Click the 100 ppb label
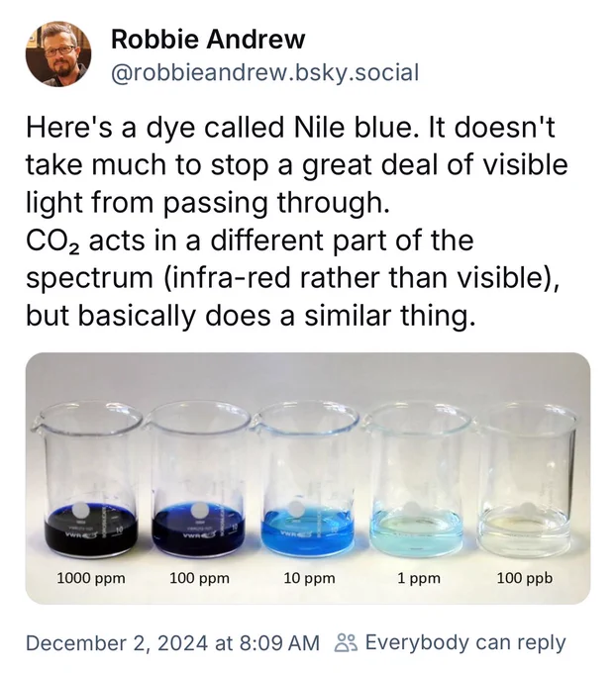Image resolution: width=616 pixels, height=673 pixels. (525, 578)
